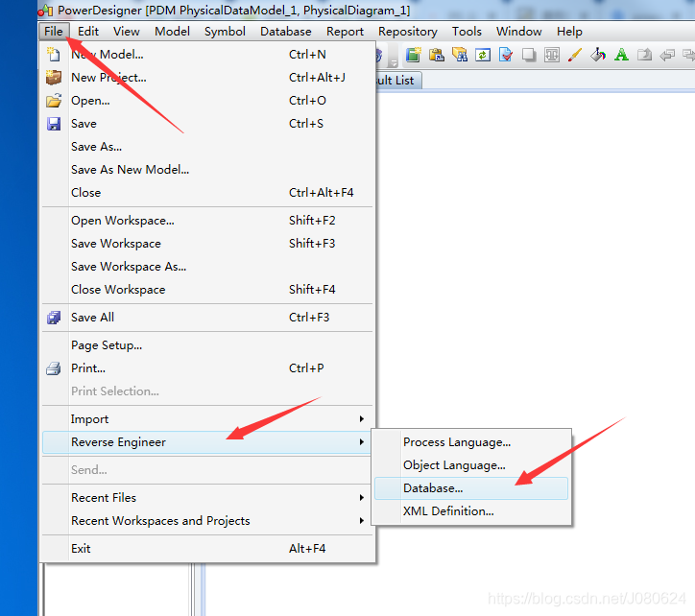The height and width of the screenshot is (616, 695).
Task: Choose Save Workspace As... entry
Action: [x=207, y=267]
